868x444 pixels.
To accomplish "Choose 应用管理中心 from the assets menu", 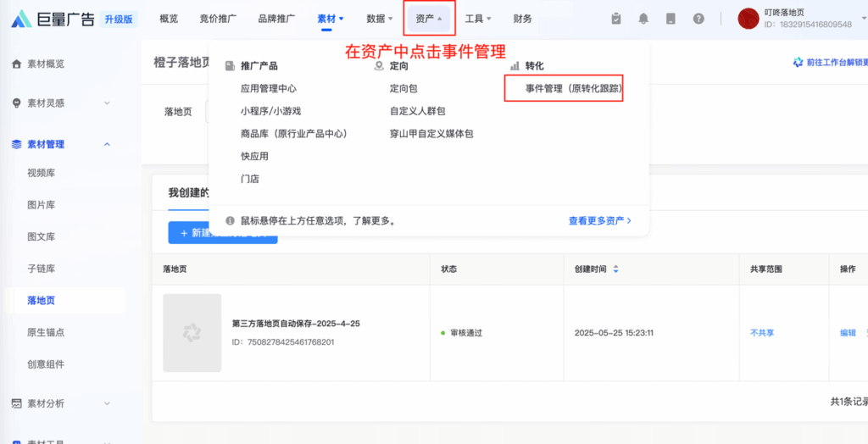I will 268,88.
